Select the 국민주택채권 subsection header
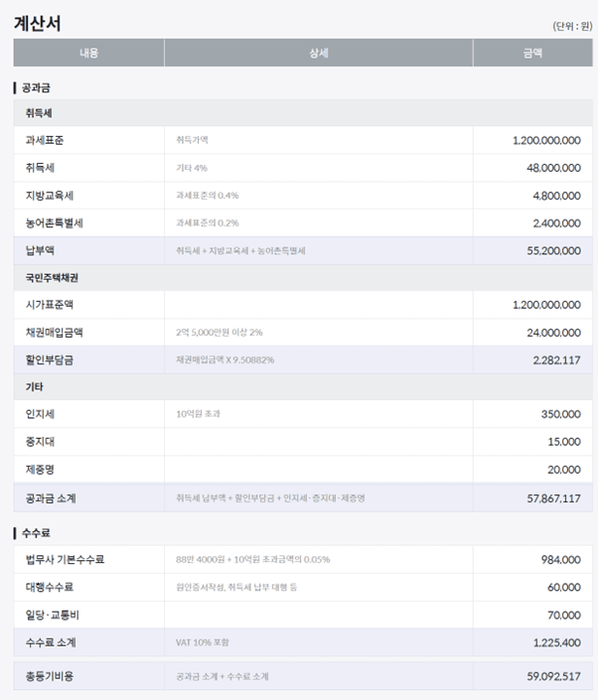The height and width of the screenshot is (700, 598). coord(54,277)
